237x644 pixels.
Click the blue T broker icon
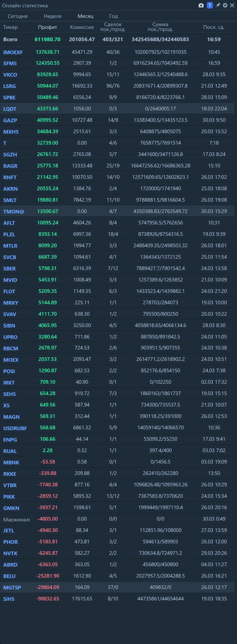(210, 5)
